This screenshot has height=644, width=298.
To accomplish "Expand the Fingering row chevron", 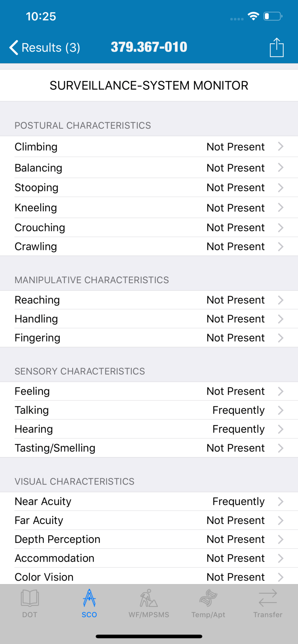I will pyautogui.click(x=280, y=338).
